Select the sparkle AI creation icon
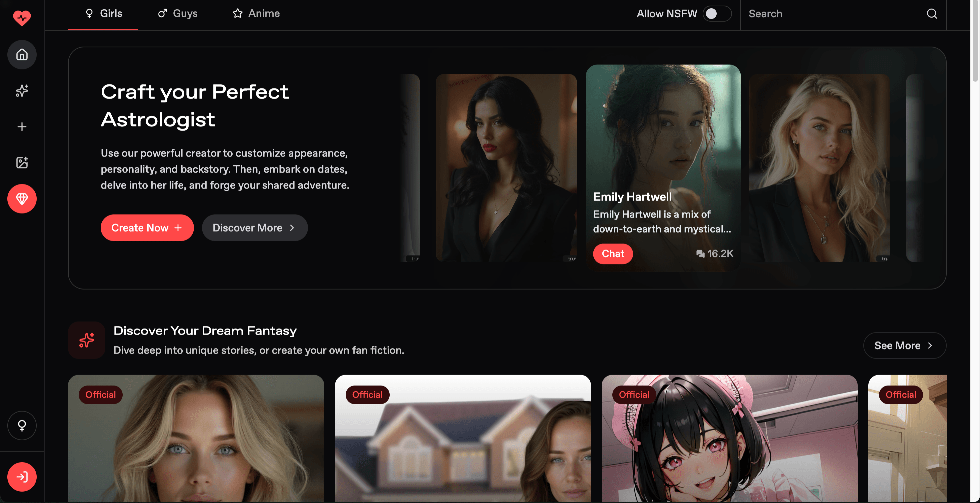Image resolution: width=980 pixels, height=503 pixels. pyautogui.click(x=22, y=91)
